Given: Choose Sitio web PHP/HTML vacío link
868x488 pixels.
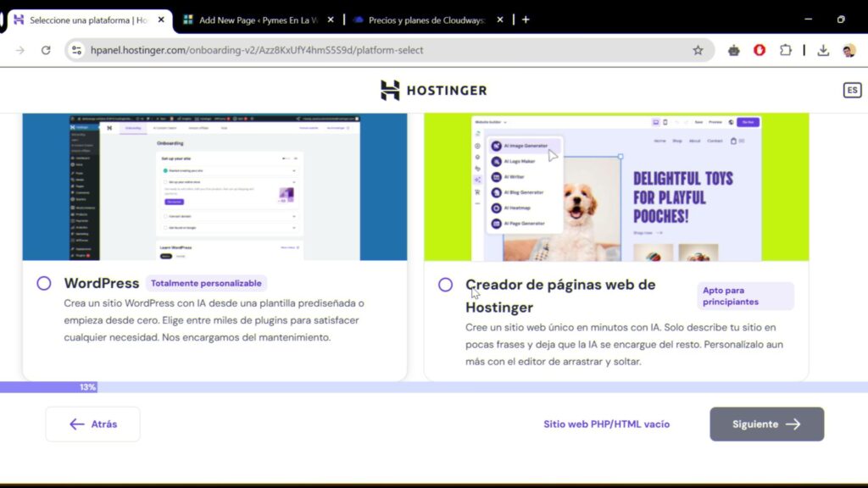Looking at the screenshot, I should [x=606, y=424].
